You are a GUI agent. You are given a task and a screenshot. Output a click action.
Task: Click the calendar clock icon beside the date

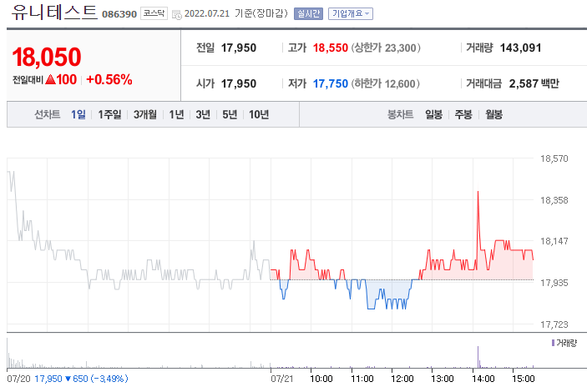[177, 14]
